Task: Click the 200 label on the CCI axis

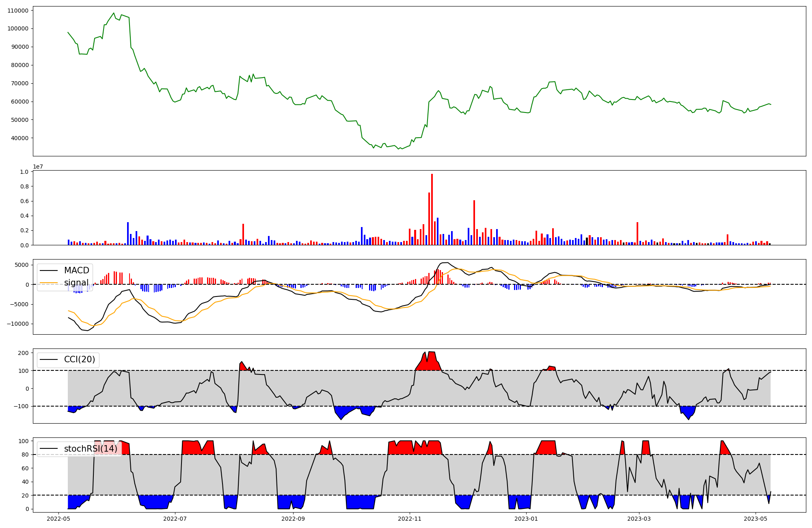Action: [x=24, y=353]
